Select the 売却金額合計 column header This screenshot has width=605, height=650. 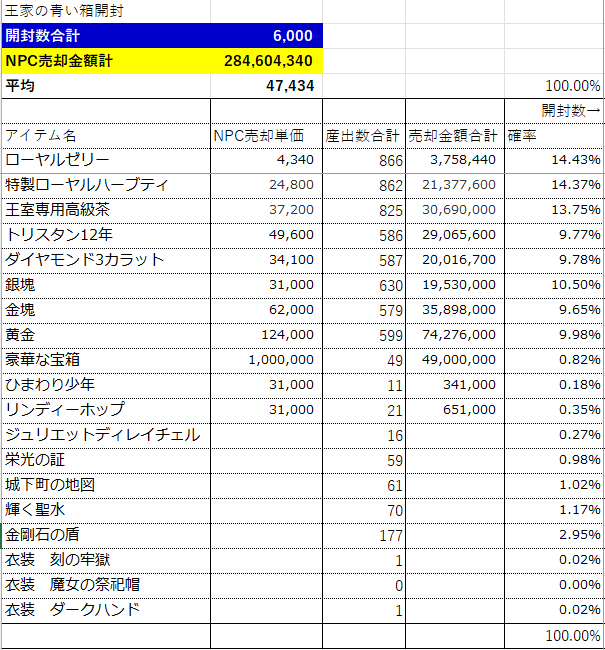(x=454, y=135)
